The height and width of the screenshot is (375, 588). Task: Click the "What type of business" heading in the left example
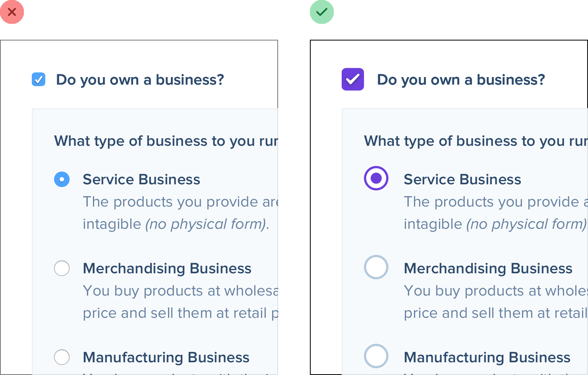(166, 141)
